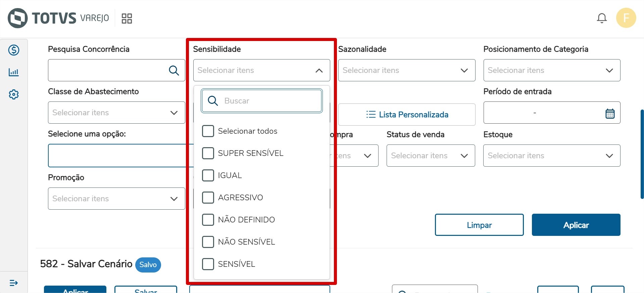Open the user profile avatar

pos(626,18)
